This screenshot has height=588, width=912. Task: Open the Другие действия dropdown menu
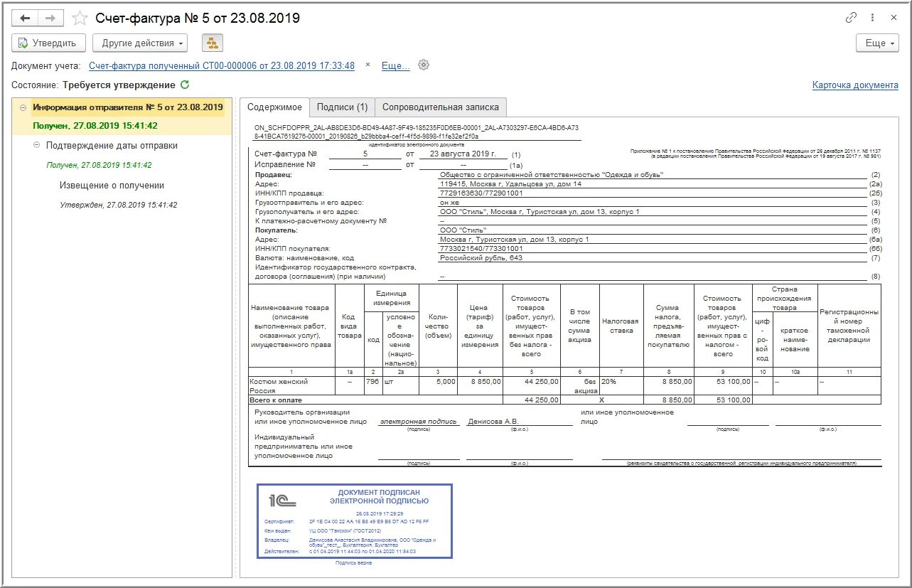point(139,43)
